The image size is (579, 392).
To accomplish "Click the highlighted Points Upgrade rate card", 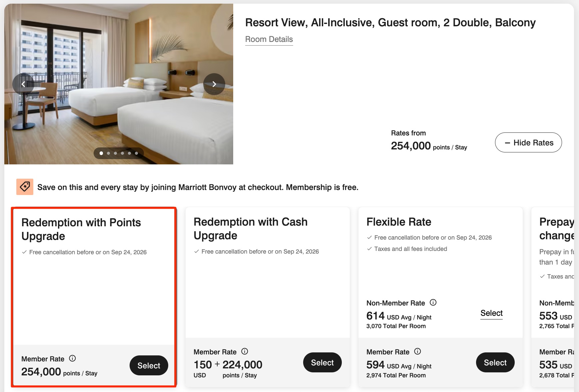I will [x=93, y=296].
